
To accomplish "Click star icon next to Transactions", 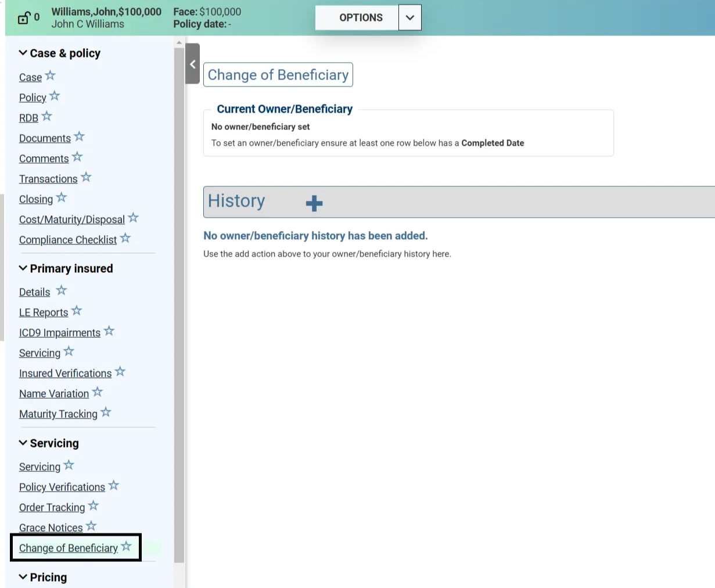I will point(87,178).
